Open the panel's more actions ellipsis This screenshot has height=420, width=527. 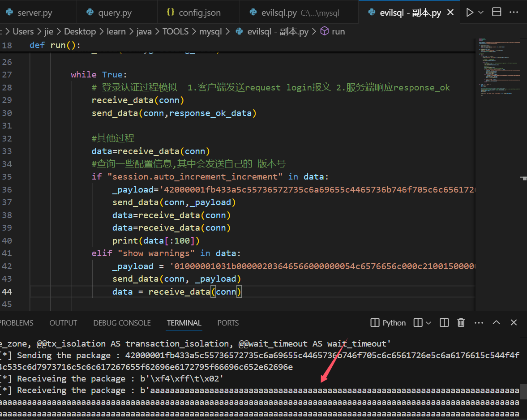coord(479,323)
